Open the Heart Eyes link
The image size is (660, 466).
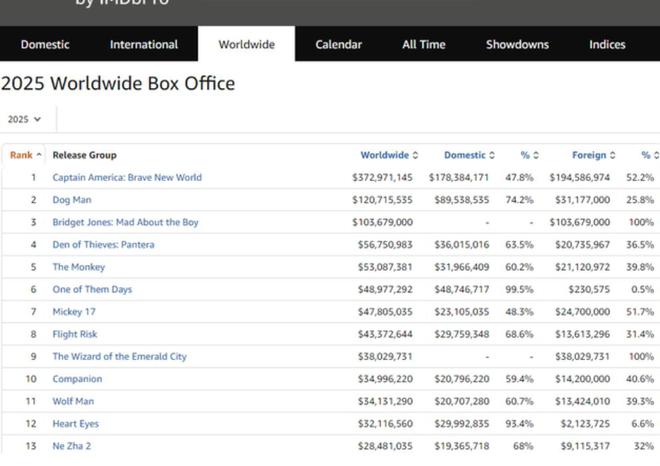click(x=76, y=423)
